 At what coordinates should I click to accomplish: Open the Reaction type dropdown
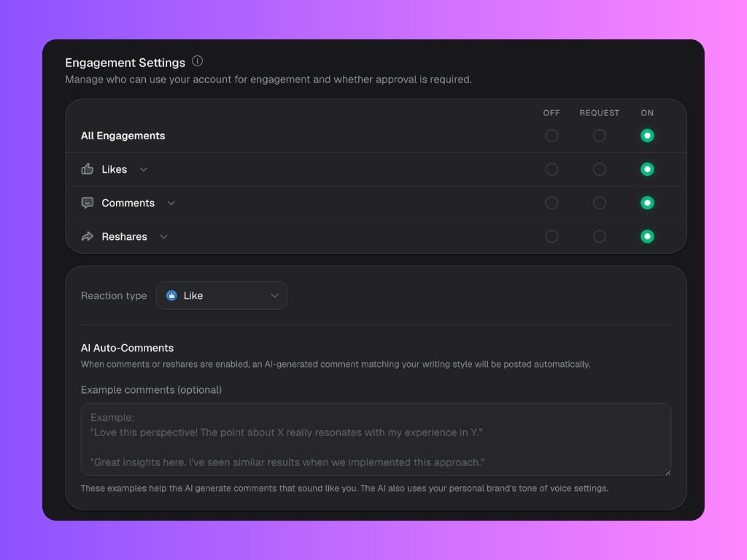(x=222, y=296)
